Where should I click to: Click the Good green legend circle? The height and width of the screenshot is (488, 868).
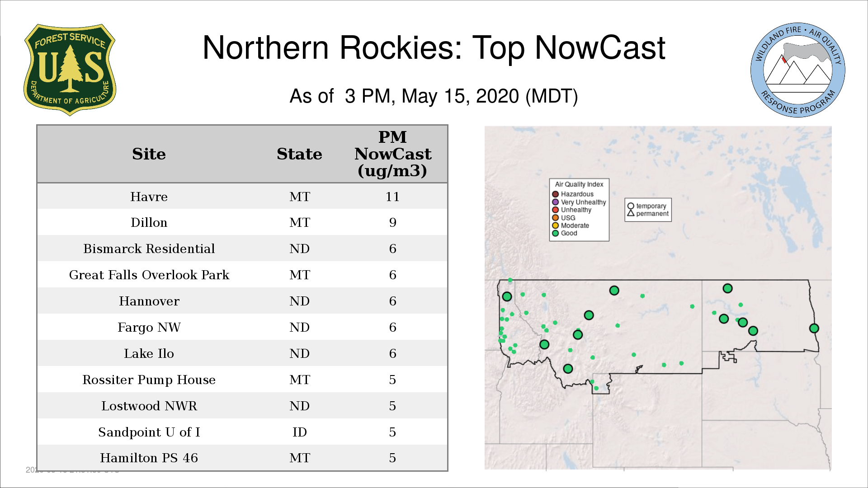555,233
